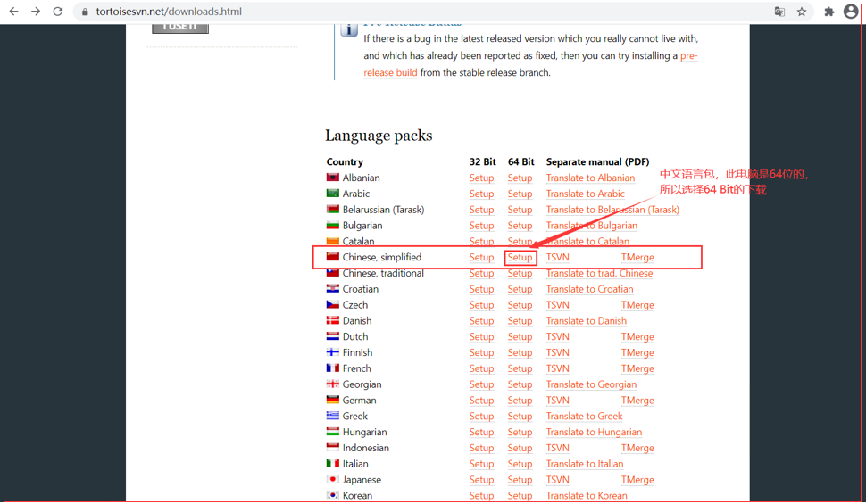Download 64 Bit Setup for Belarusian (Tarask)
The width and height of the screenshot is (866, 504).
(x=520, y=210)
